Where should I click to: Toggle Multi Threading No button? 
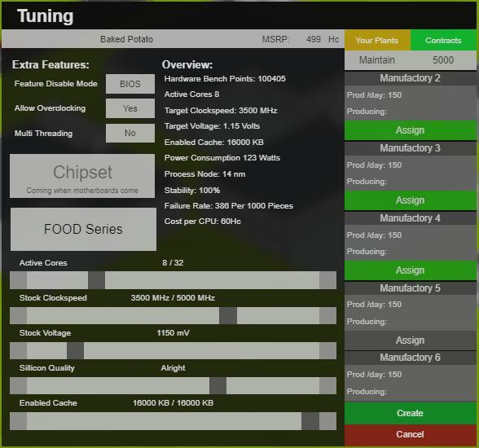[130, 133]
